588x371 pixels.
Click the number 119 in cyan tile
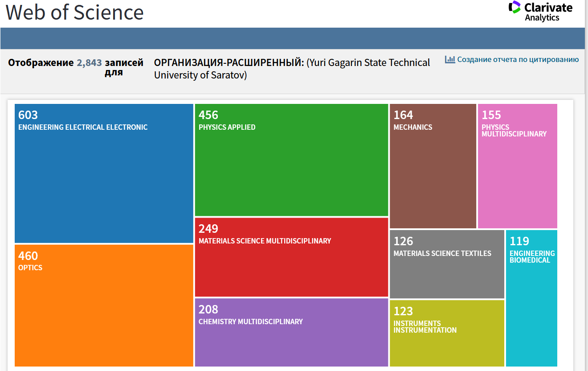[519, 241]
